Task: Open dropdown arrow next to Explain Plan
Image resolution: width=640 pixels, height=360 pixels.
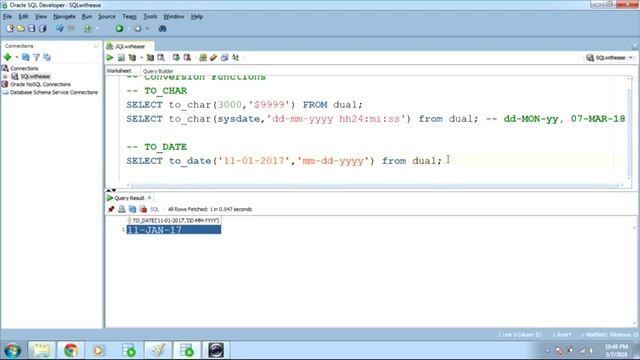Action: 141,58
